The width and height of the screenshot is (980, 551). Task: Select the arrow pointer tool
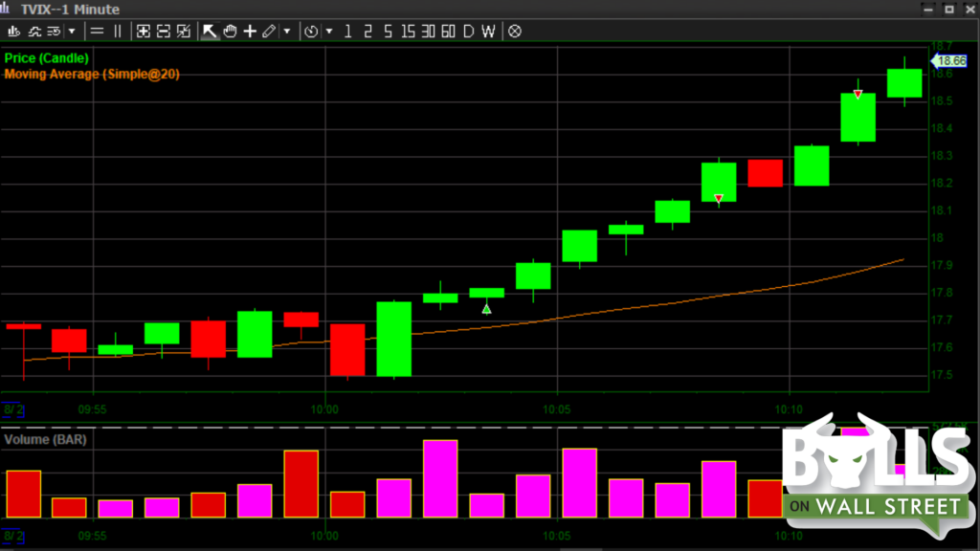pos(210,32)
